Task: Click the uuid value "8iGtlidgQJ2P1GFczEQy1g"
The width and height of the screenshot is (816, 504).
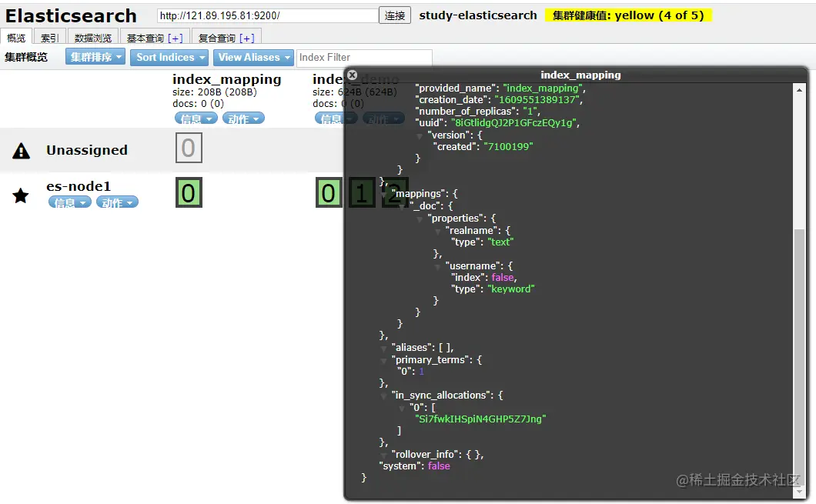Action: point(513,123)
